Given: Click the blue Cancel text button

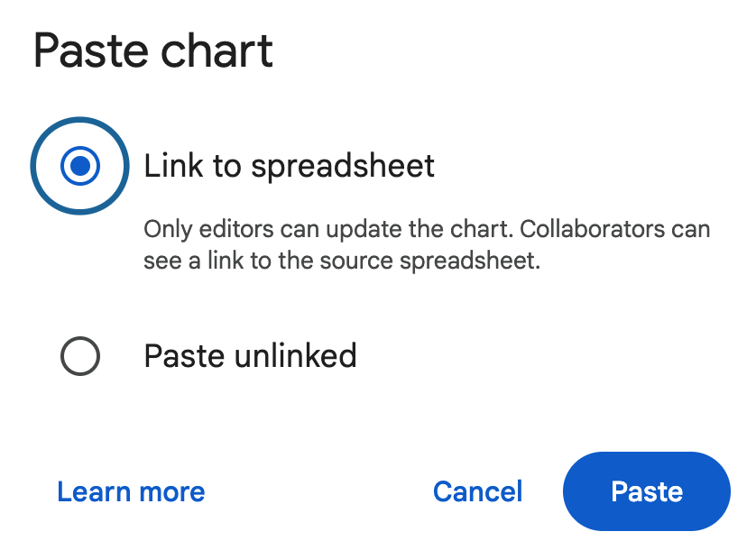Looking at the screenshot, I should 478,491.
